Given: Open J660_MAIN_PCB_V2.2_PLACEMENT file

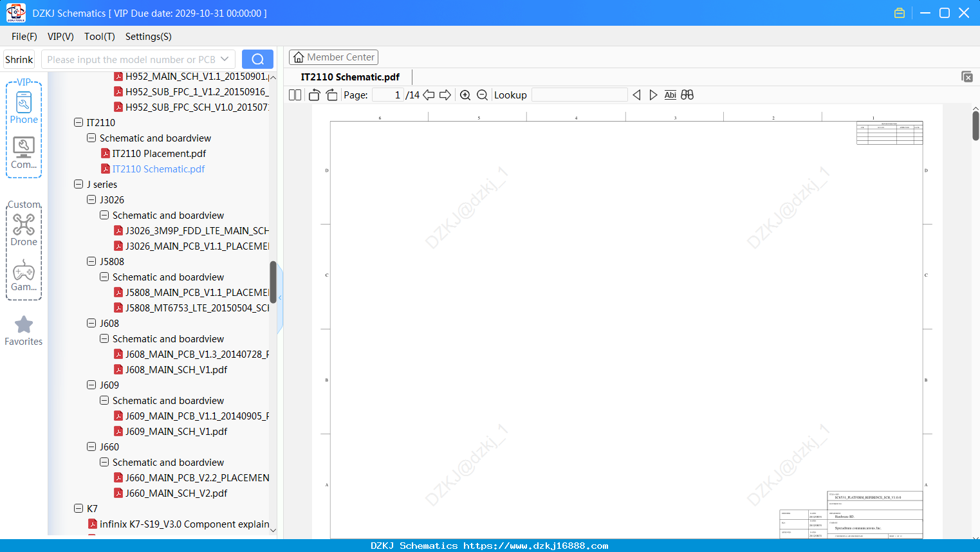Looking at the screenshot, I should [191, 478].
